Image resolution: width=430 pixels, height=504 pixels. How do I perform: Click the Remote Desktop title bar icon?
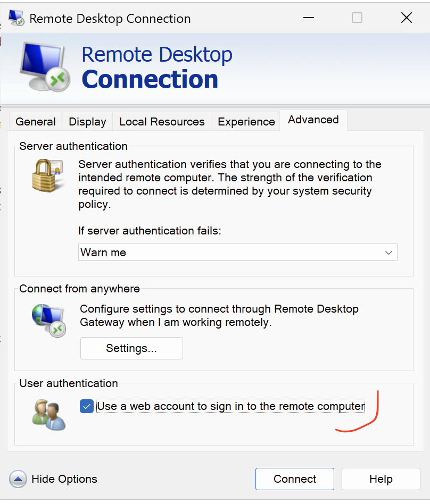(x=16, y=19)
